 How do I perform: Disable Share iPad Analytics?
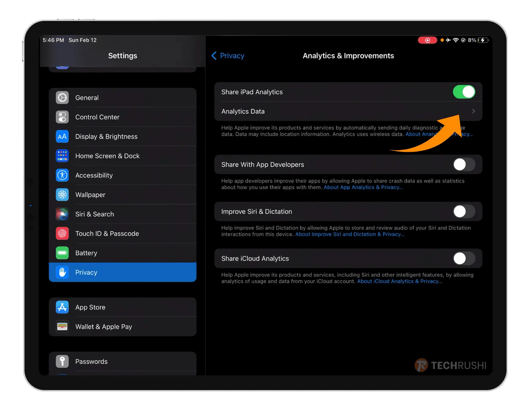(464, 91)
